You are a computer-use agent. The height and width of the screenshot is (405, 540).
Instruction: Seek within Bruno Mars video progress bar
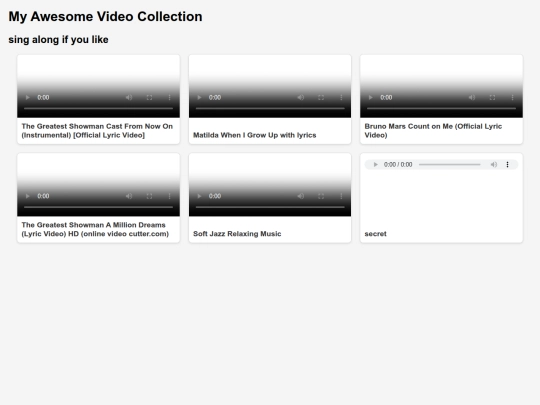(x=442, y=108)
